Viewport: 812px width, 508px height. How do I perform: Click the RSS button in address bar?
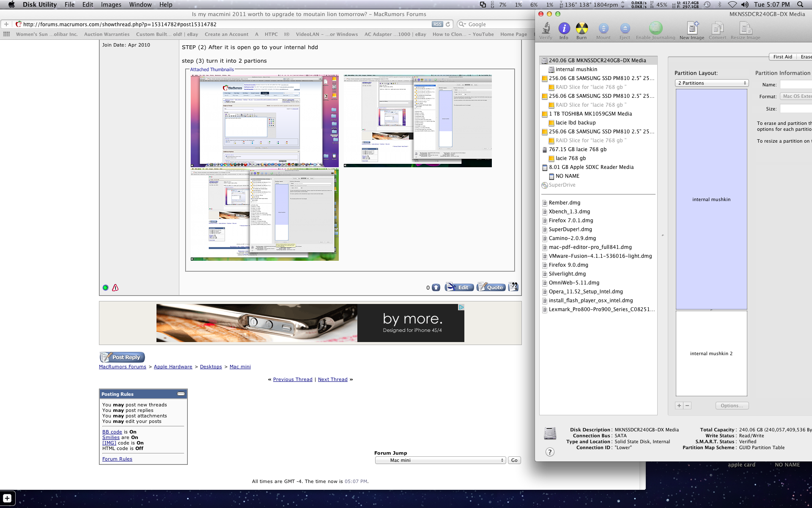(437, 24)
